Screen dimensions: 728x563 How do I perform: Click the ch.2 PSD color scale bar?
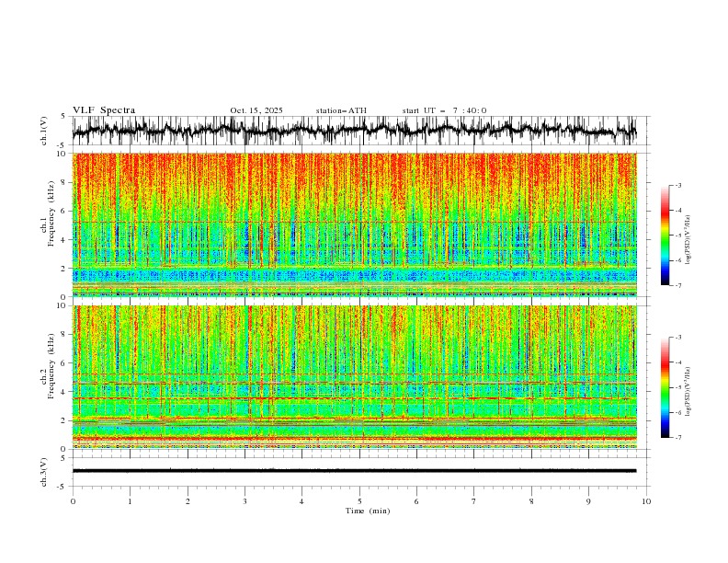tap(665, 387)
